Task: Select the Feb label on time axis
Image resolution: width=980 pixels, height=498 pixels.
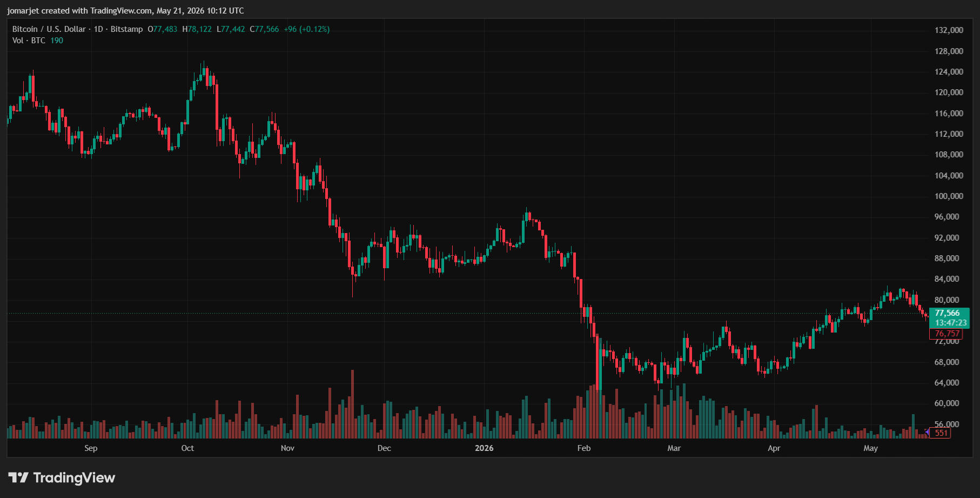Action: point(584,448)
